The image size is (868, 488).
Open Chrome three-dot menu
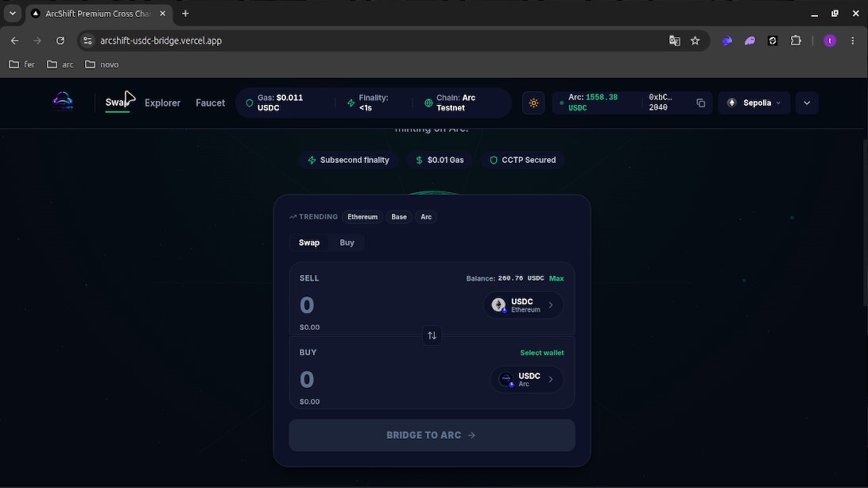coord(852,41)
